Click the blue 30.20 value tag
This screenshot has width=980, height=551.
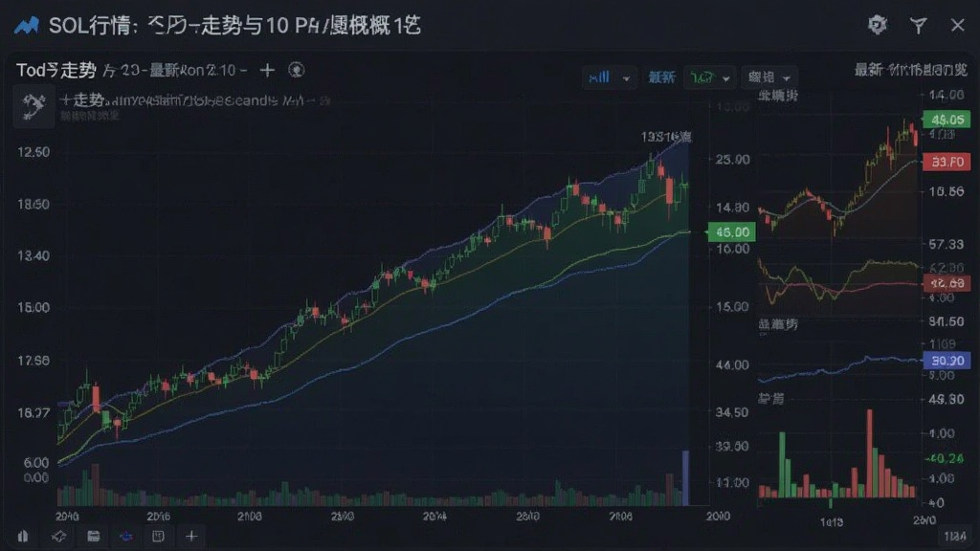[947, 361]
